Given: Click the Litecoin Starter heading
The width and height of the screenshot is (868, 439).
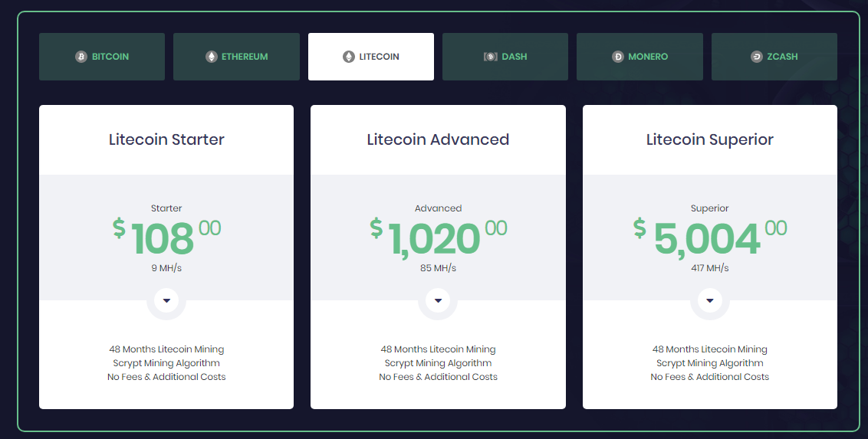Looking at the screenshot, I should (x=166, y=139).
